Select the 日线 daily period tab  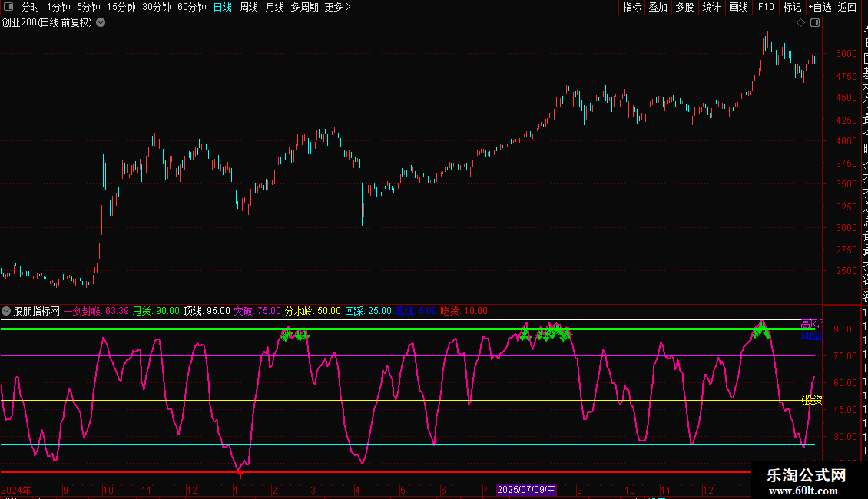[x=223, y=7]
